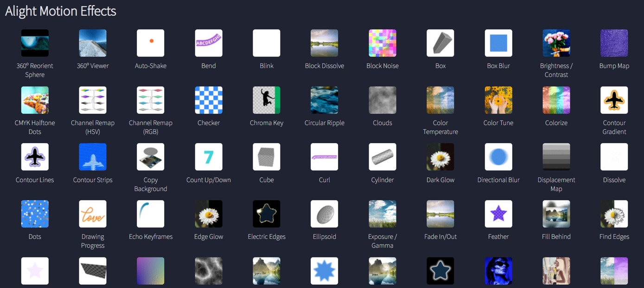
Task: Open the Curl effect icon
Action: [325, 157]
